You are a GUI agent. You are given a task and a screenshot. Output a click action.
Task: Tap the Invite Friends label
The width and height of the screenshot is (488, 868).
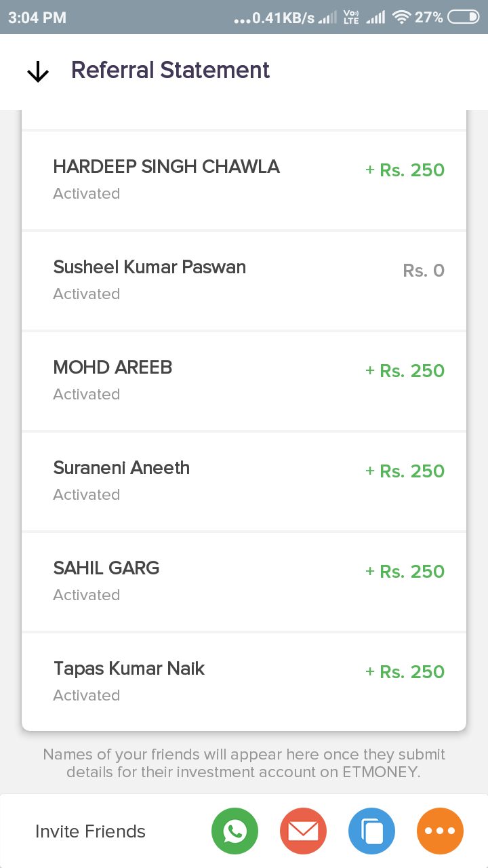coord(90,831)
